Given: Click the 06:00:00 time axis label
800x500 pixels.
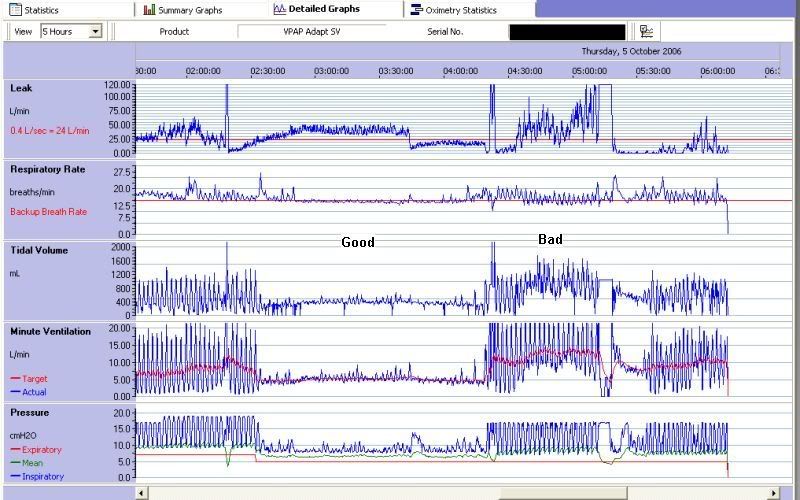Looking at the screenshot, I should coord(717,71).
